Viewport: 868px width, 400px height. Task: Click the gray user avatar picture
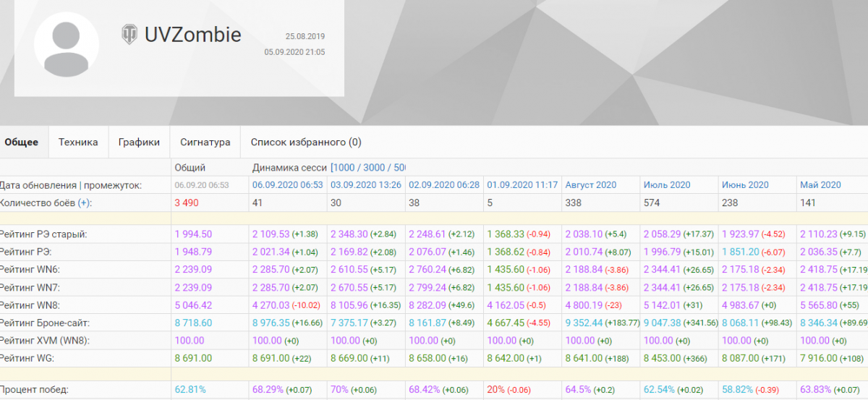point(67,45)
